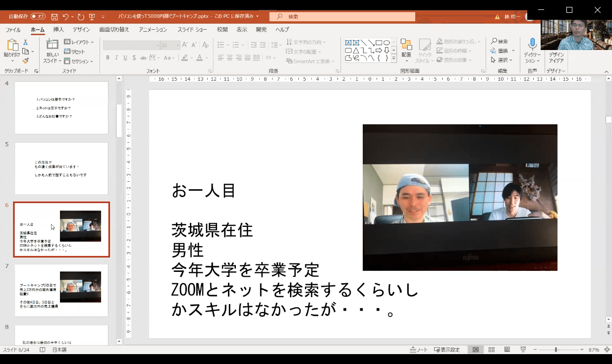Click the Cut scissors icon
This screenshot has height=364, width=612.
click(25, 43)
